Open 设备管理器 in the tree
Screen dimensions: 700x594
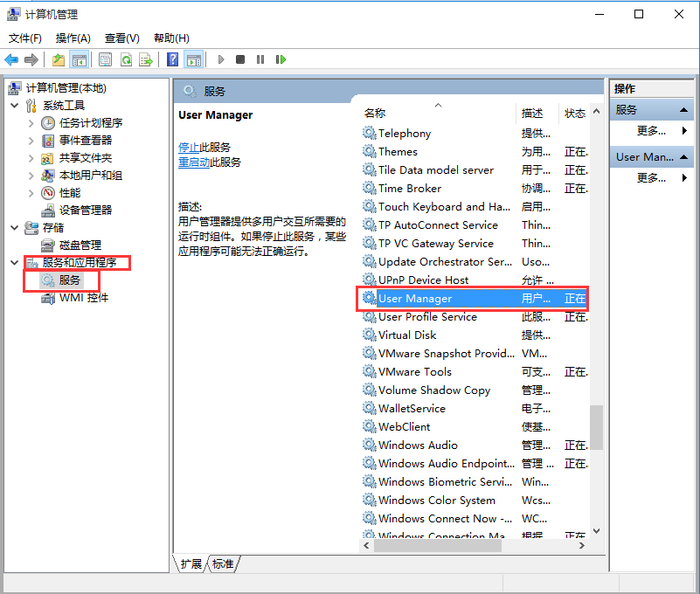click(86, 211)
